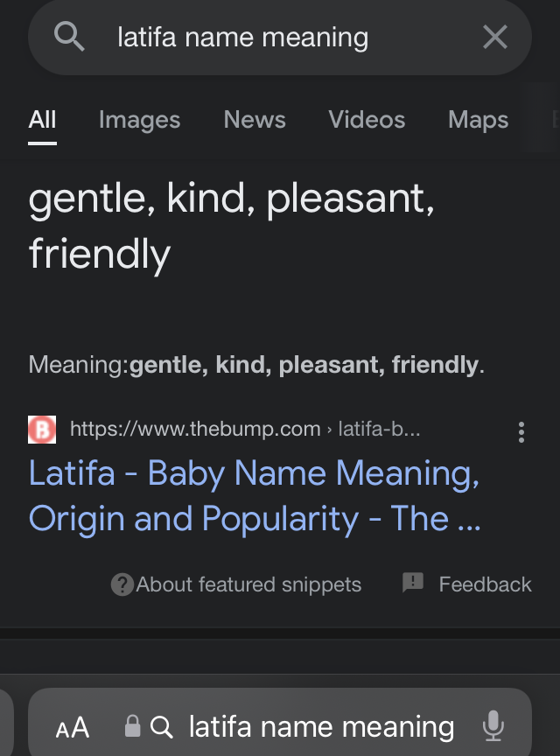Select the Maps tab
The image size is (560, 756).
478,120
